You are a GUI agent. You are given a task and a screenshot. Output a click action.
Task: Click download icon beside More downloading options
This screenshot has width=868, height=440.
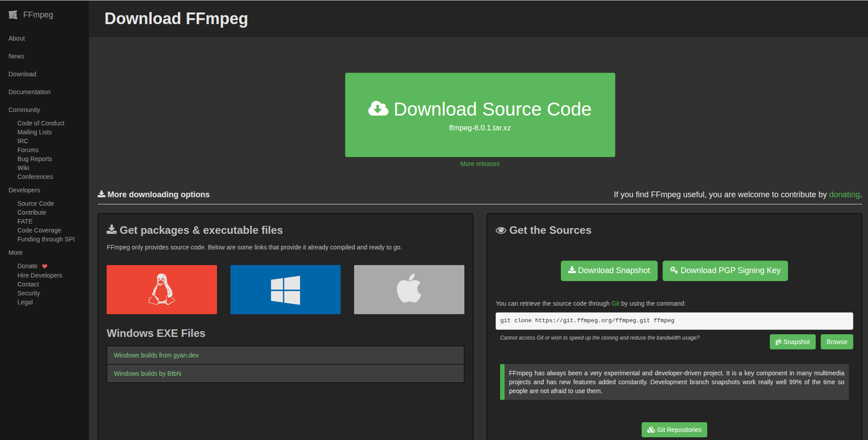tap(102, 194)
